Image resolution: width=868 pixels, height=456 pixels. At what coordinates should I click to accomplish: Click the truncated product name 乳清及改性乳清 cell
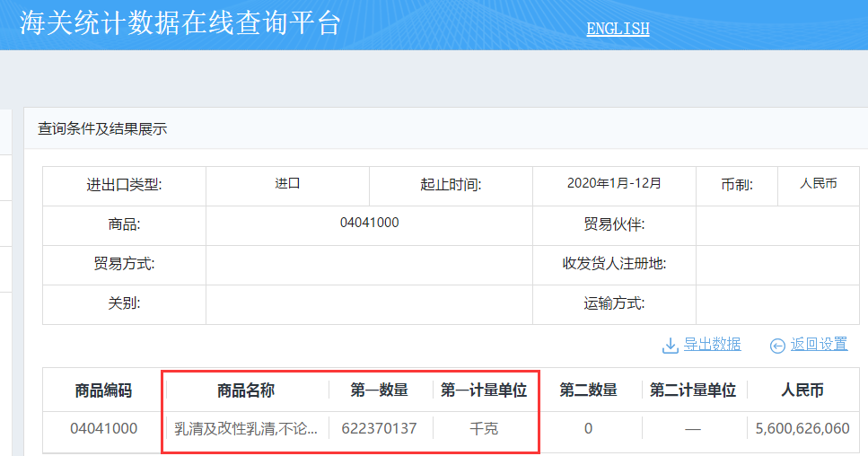tap(246, 429)
